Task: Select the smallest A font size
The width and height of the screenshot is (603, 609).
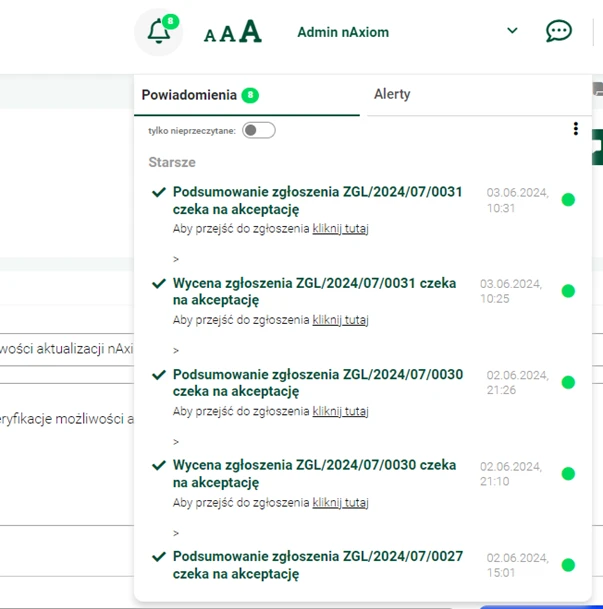Action: (209, 36)
